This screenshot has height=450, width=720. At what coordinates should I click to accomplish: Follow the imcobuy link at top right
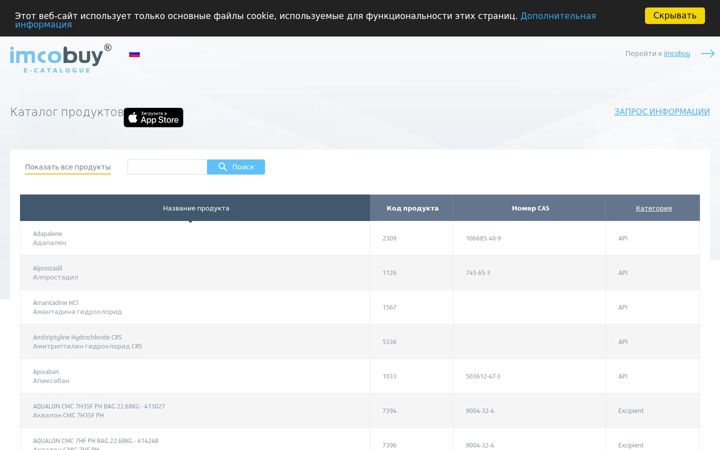(x=677, y=53)
